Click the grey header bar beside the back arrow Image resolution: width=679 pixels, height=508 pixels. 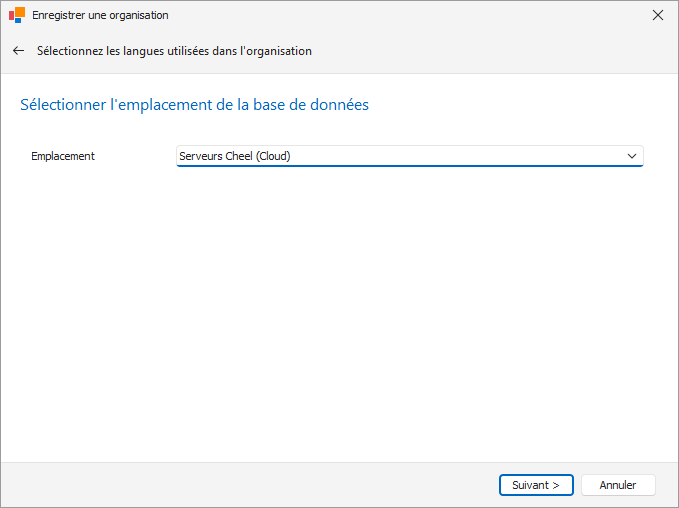click(x=494, y=51)
